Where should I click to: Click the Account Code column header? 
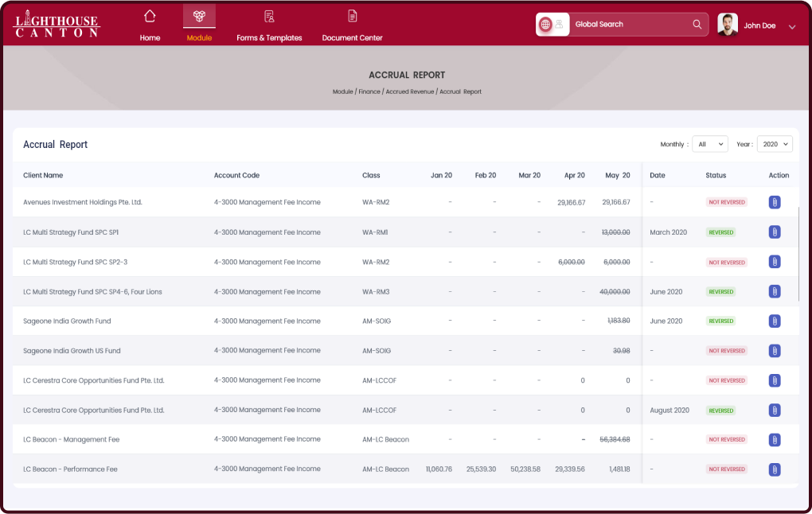click(236, 175)
